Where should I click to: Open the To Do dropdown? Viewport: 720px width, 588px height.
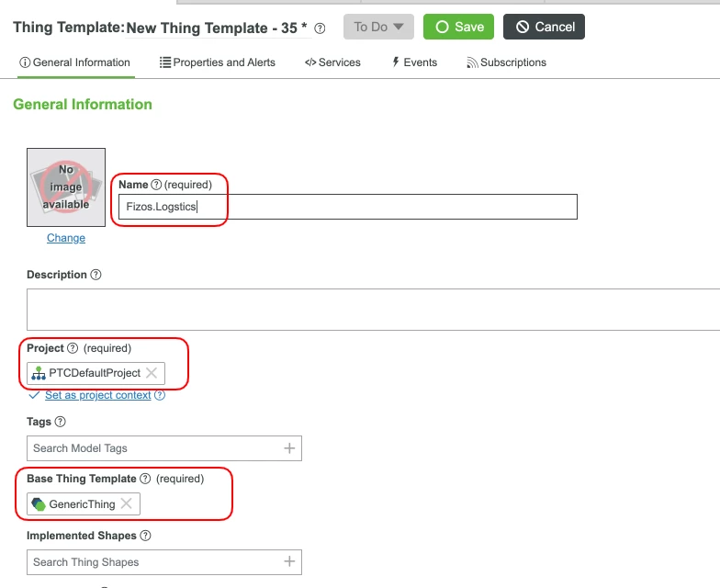pyautogui.click(x=378, y=27)
